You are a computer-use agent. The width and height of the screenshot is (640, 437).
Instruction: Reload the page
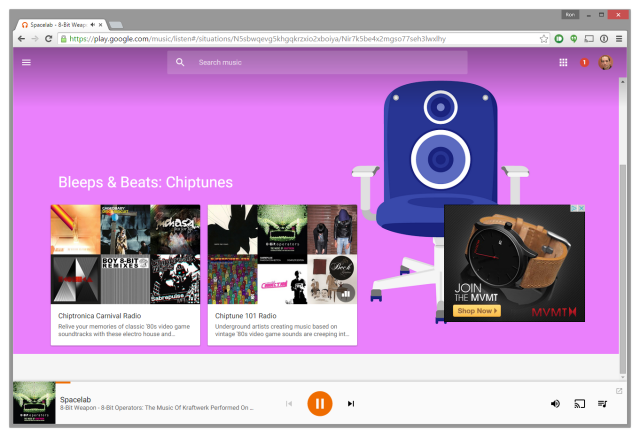point(49,39)
